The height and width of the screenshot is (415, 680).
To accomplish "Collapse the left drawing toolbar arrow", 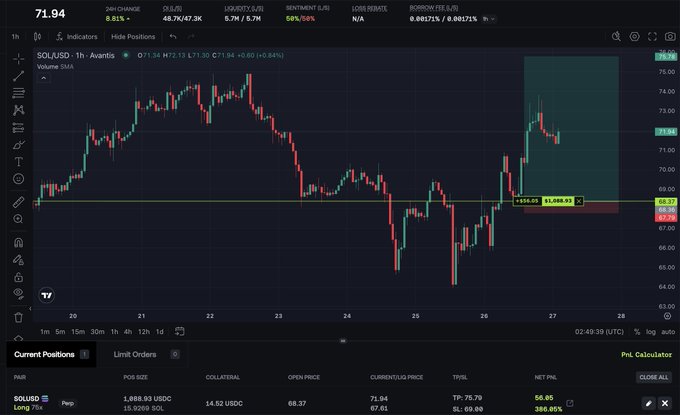I will (x=30, y=308).
